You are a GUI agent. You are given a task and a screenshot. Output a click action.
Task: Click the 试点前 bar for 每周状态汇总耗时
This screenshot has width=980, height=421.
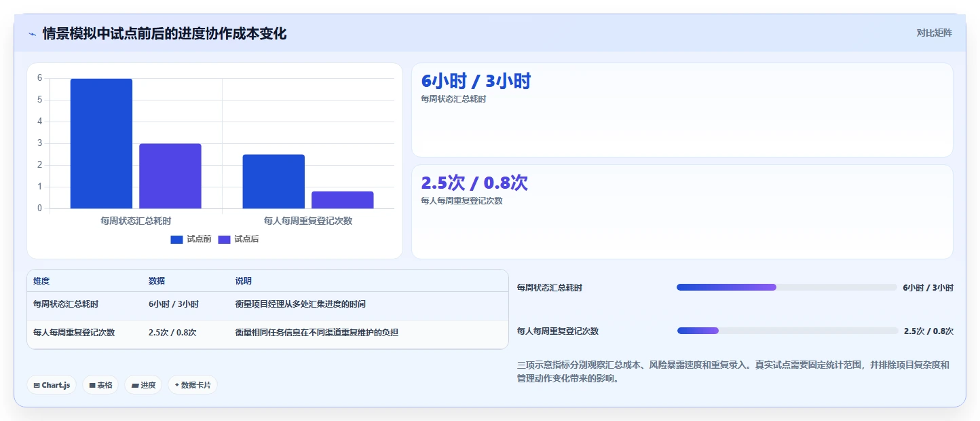click(x=101, y=143)
